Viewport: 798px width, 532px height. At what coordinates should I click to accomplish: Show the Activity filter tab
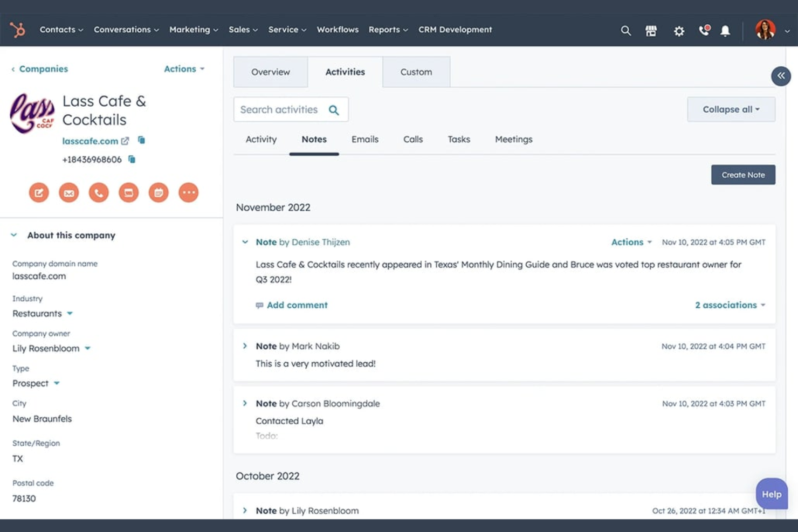coord(261,140)
